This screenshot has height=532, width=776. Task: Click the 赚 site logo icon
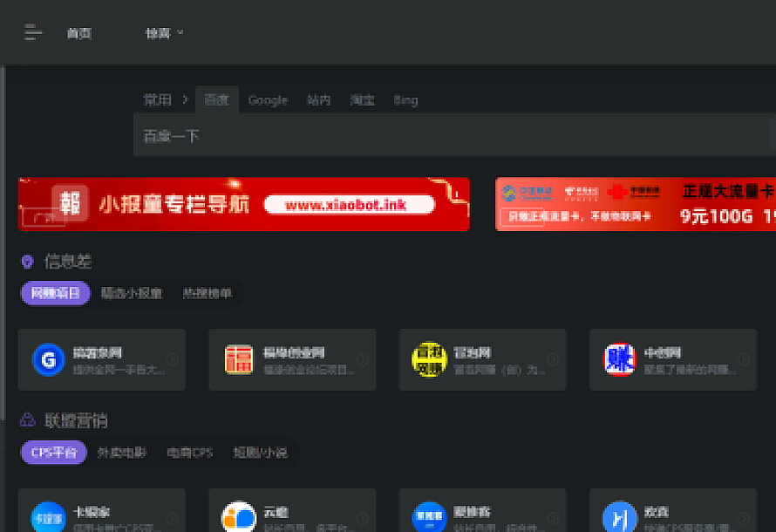coord(620,359)
